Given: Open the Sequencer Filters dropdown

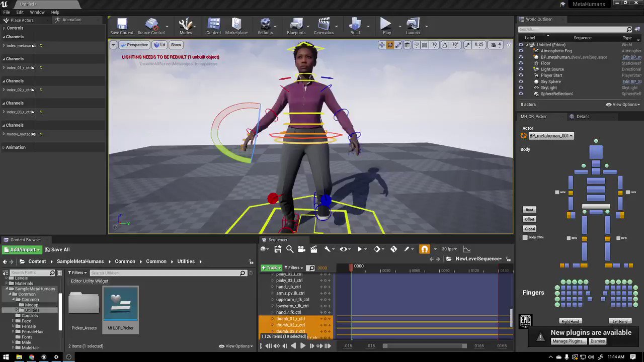Looking at the screenshot, I should click(294, 267).
